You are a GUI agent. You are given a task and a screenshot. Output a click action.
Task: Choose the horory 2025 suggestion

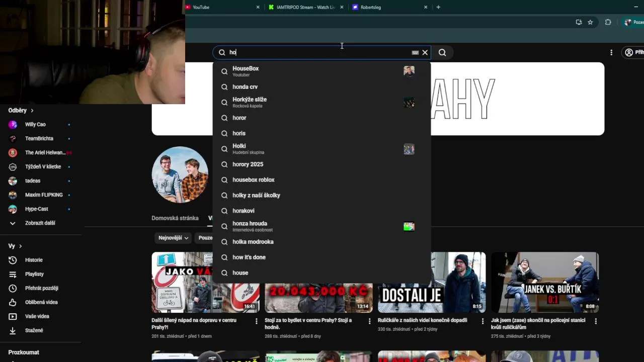(321, 164)
